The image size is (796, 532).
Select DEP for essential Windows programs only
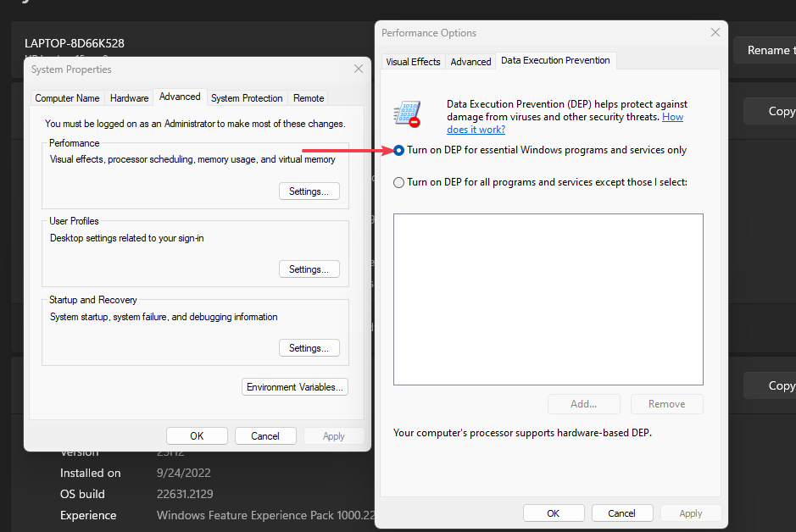coord(399,150)
